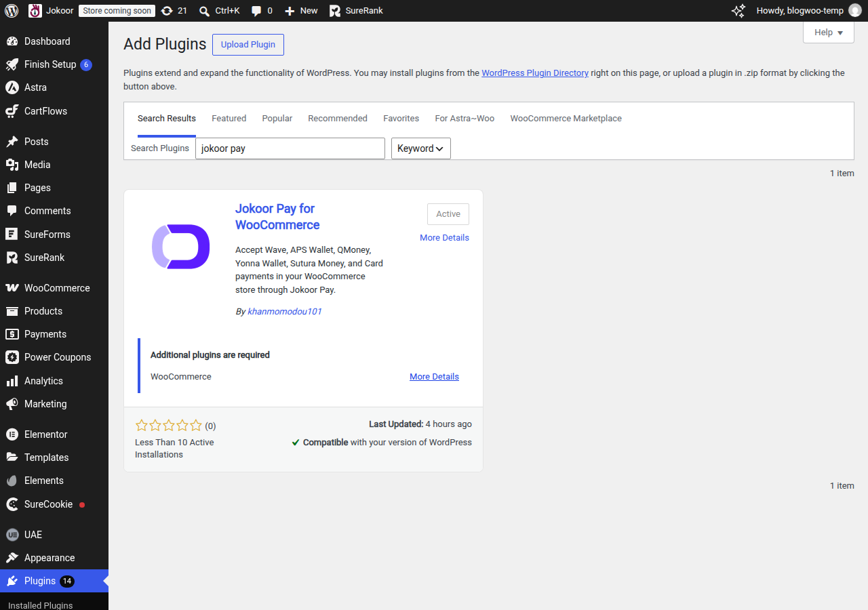
Task: Open Comments in sidebar
Action: (x=54, y=211)
